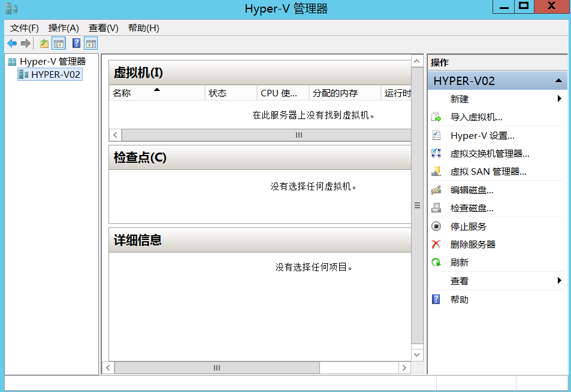Toggle the show/hide console tree icon
The image size is (571, 392).
coord(59,44)
